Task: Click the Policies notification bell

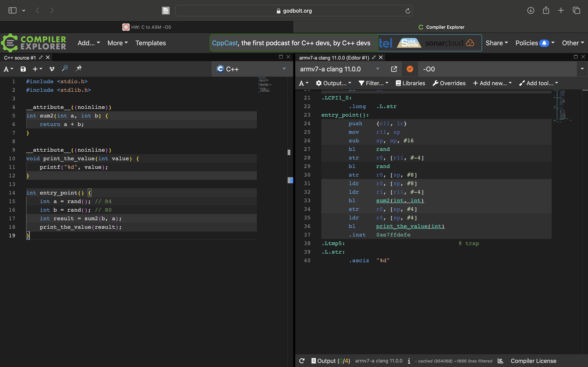Action: click(x=544, y=43)
